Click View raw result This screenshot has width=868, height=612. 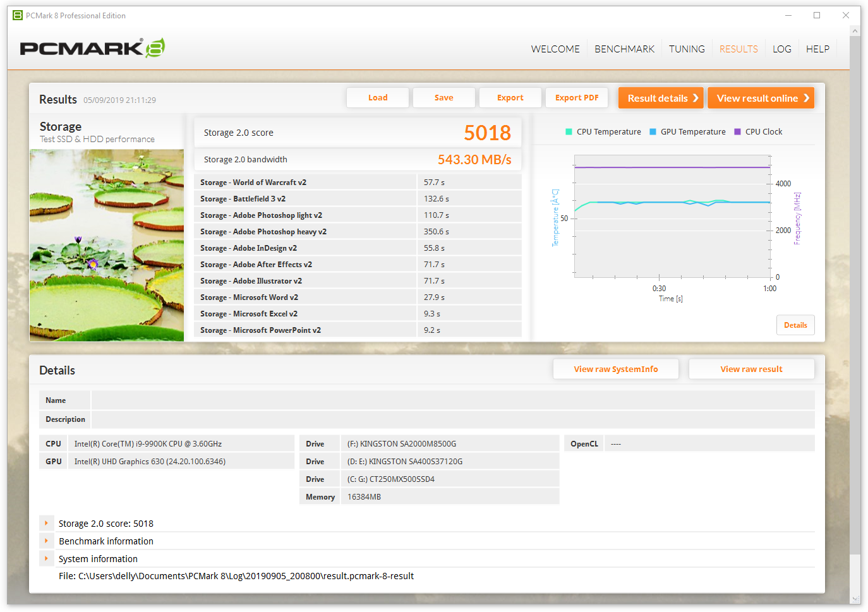[x=752, y=369]
